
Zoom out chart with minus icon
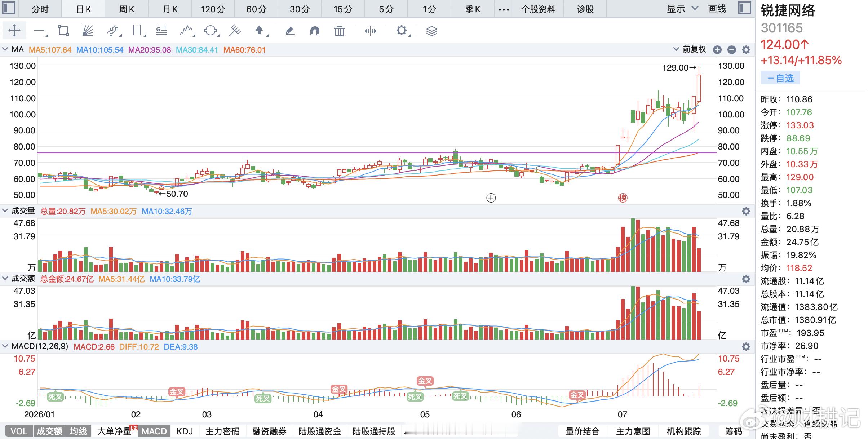[731, 50]
